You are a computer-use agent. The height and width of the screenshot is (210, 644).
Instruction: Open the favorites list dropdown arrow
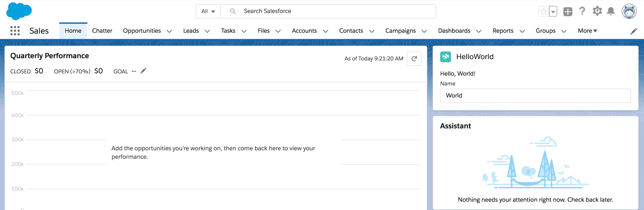pyautogui.click(x=553, y=11)
